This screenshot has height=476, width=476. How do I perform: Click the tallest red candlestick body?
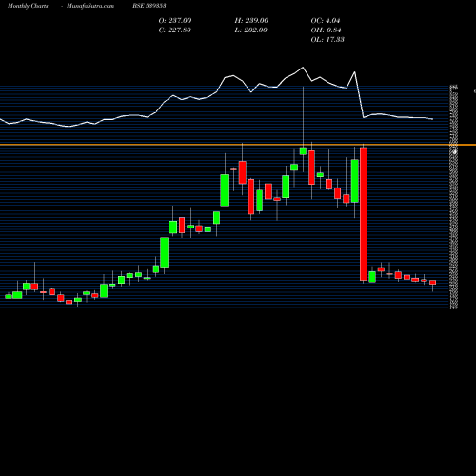pos(364,214)
